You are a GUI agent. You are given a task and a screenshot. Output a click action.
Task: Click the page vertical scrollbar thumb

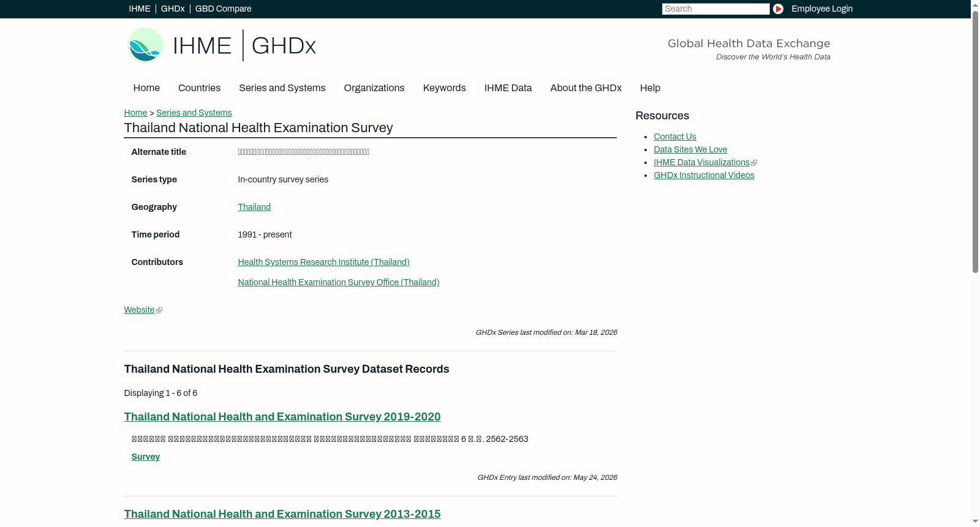[x=975, y=142]
